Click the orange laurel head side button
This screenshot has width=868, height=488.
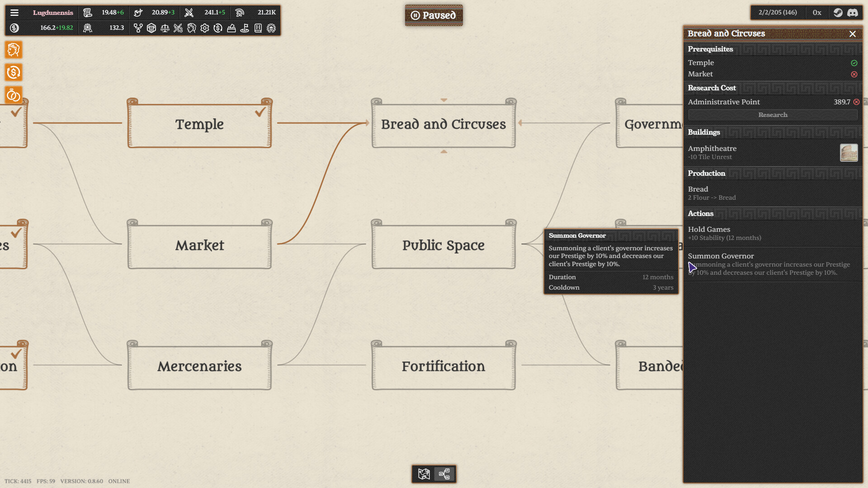coord(14,50)
